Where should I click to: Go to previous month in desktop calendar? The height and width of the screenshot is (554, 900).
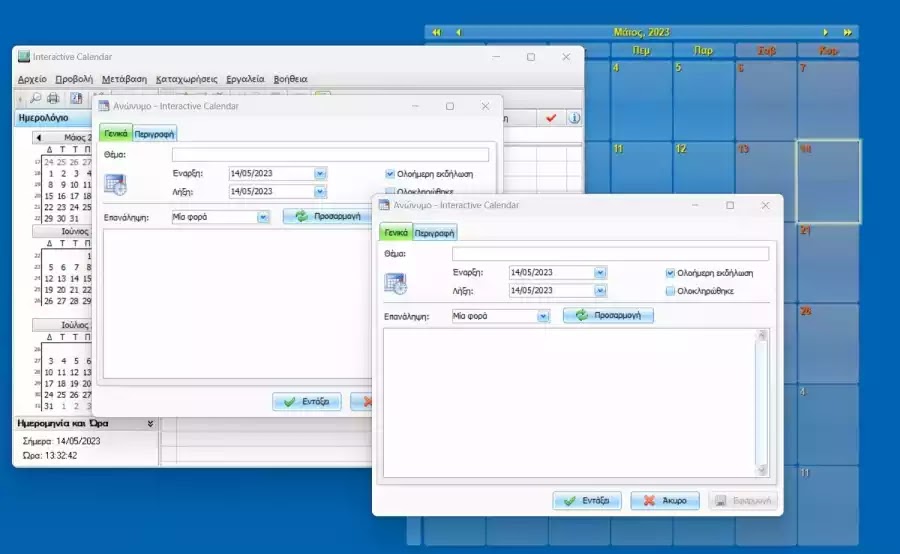pos(458,32)
